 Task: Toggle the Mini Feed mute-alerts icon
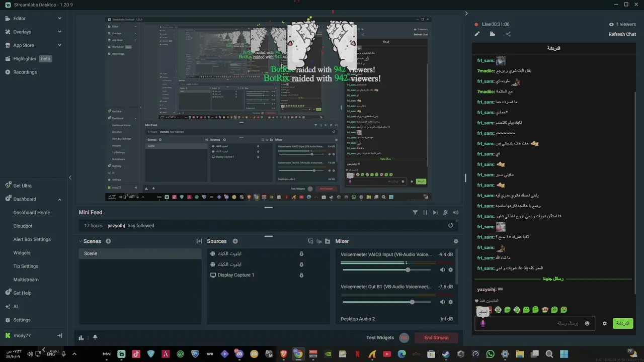tap(445, 213)
